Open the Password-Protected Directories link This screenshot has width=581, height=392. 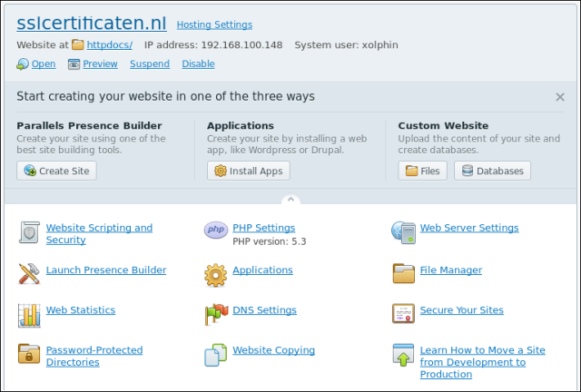pyautogui.click(x=94, y=356)
